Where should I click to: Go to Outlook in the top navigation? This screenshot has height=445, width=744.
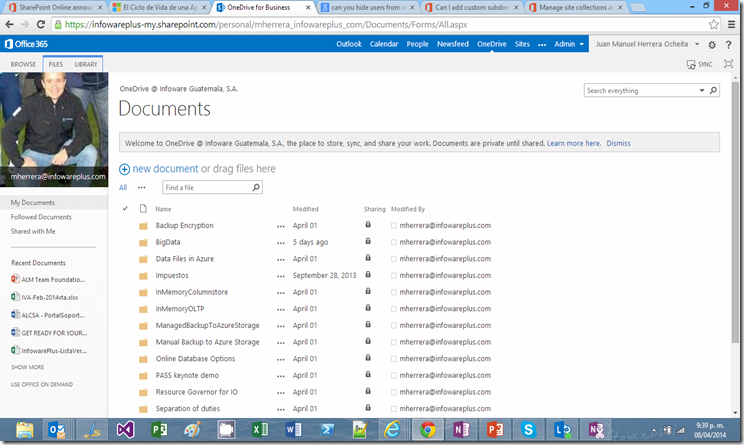tap(349, 44)
